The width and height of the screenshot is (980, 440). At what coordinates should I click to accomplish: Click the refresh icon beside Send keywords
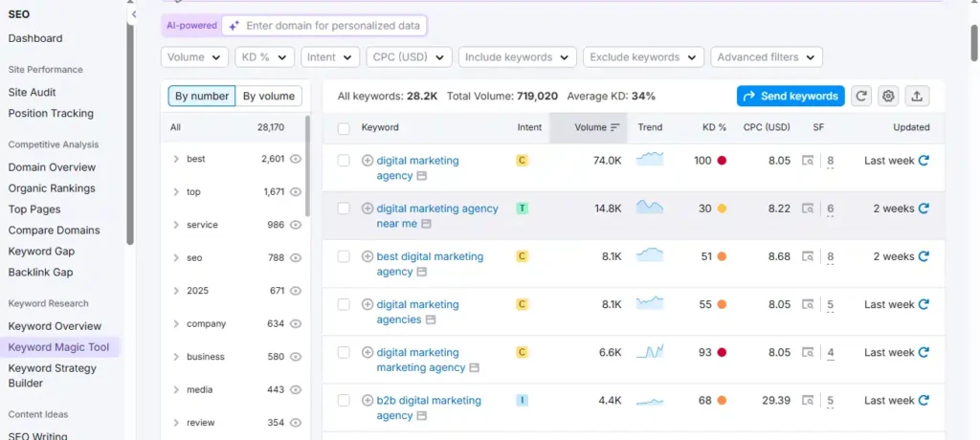(x=862, y=96)
